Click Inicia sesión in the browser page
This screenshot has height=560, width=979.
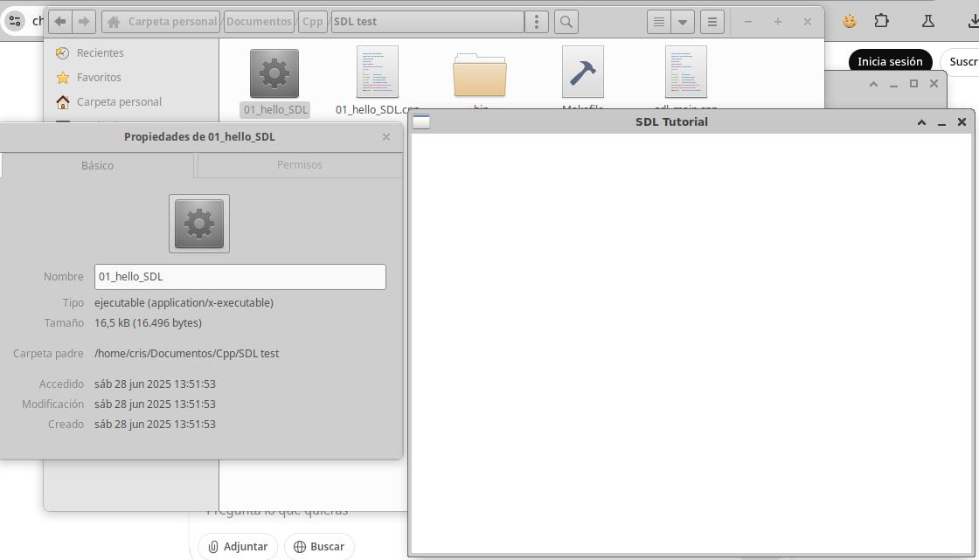(890, 62)
